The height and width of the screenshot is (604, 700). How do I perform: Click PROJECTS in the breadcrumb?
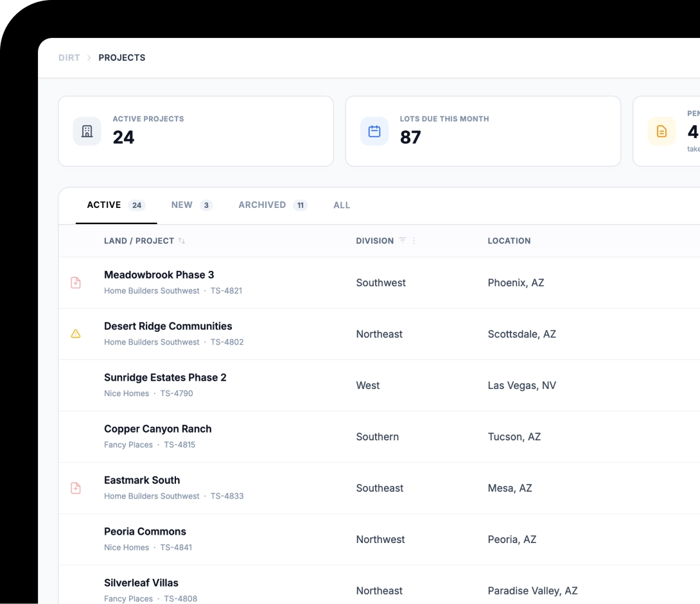click(x=122, y=58)
